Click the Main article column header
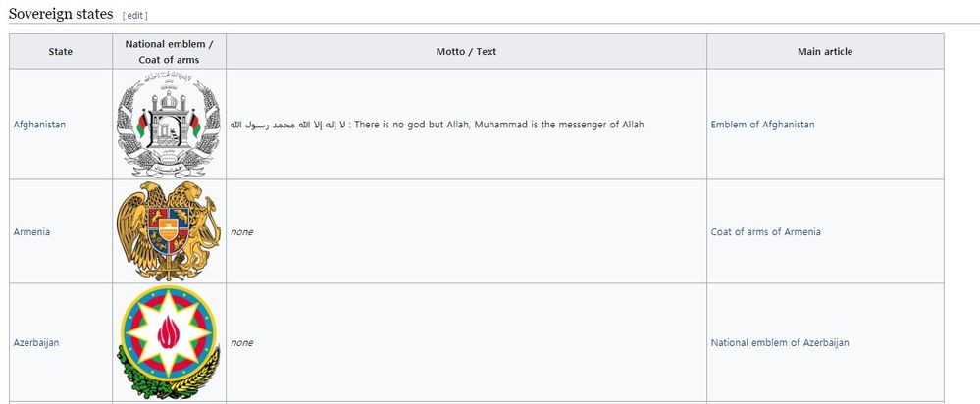 pos(824,52)
